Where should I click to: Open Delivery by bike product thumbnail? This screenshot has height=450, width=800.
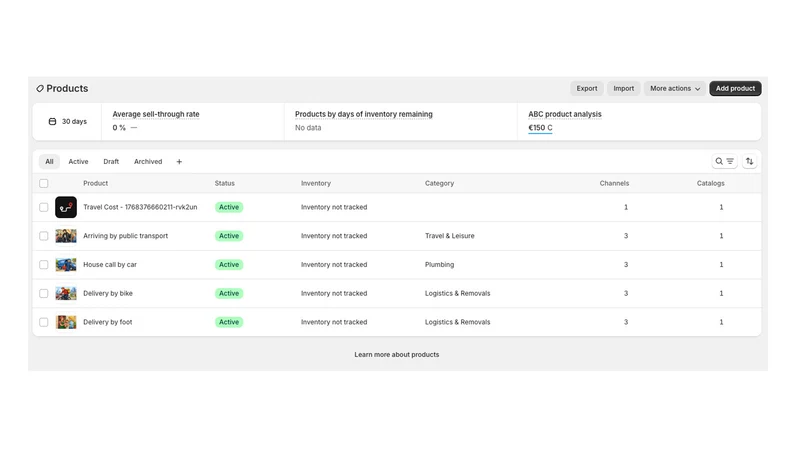pyautogui.click(x=66, y=293)
